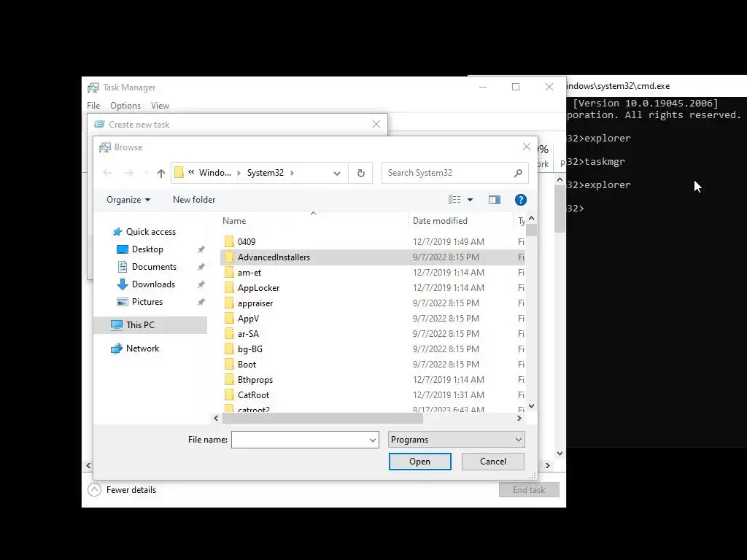Close the Create new task dialog

(x=376, y=124)
